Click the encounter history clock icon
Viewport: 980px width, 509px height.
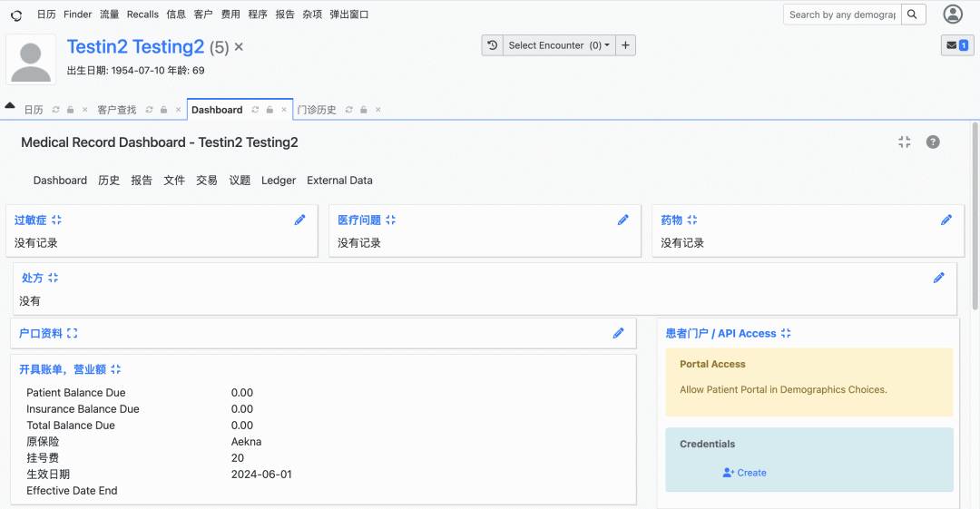point(493,45)
